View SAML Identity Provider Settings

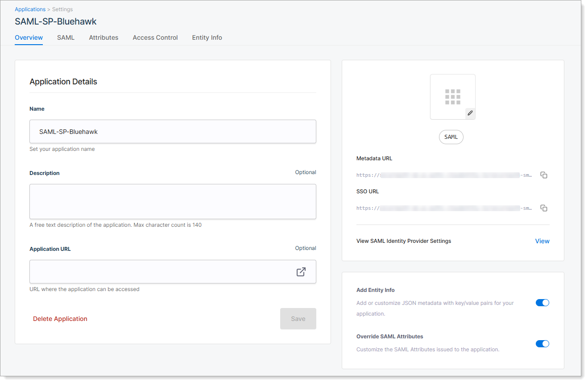click(x=542, y=241)
